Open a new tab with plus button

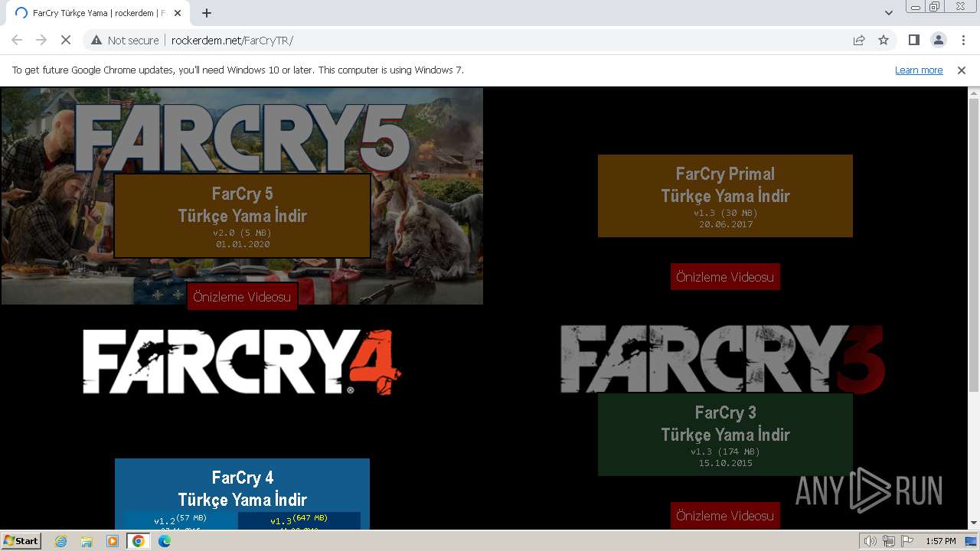(x=207, y=13)
